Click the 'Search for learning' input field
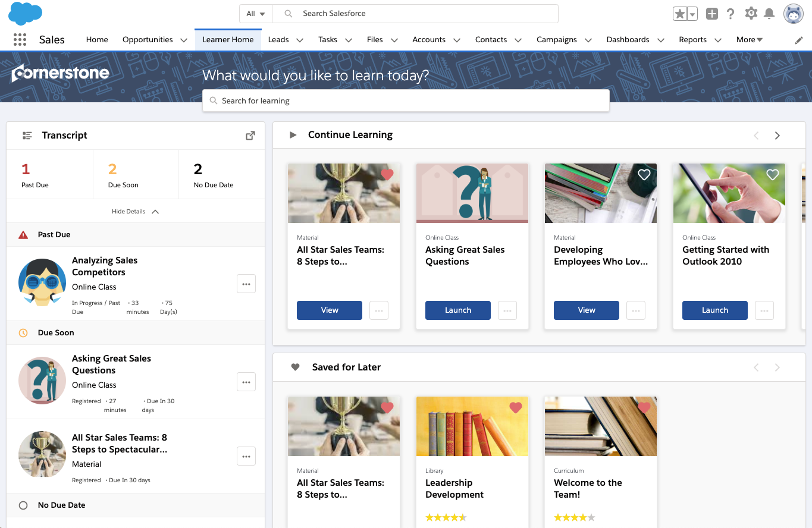Viewport: 812px width, 528px height. [x=406, y=100]
